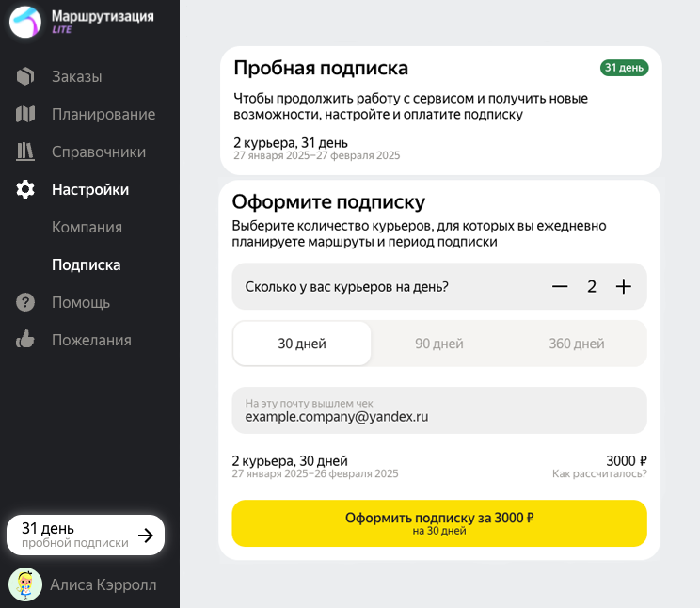Click the Маршрутизация Lite logo icon
Screen dimensions: 700x608
tap(25, 22)
